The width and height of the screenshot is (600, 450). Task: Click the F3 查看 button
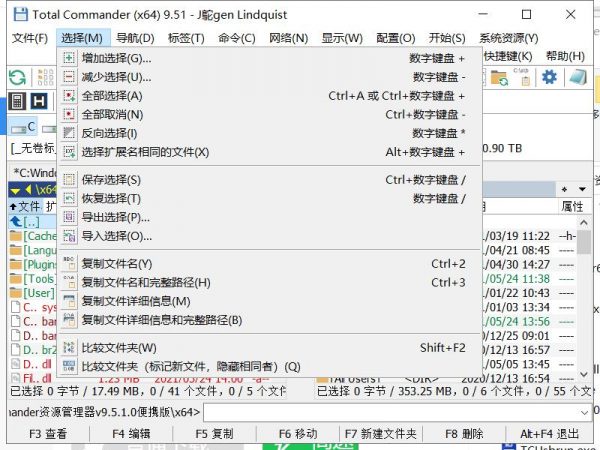tap(48, 434)
